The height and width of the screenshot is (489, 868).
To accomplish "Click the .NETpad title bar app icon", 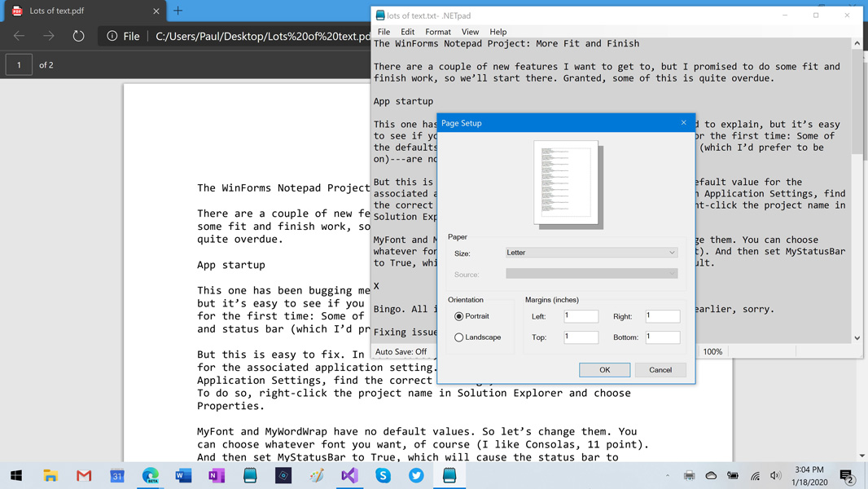I will tap(380, 15).
